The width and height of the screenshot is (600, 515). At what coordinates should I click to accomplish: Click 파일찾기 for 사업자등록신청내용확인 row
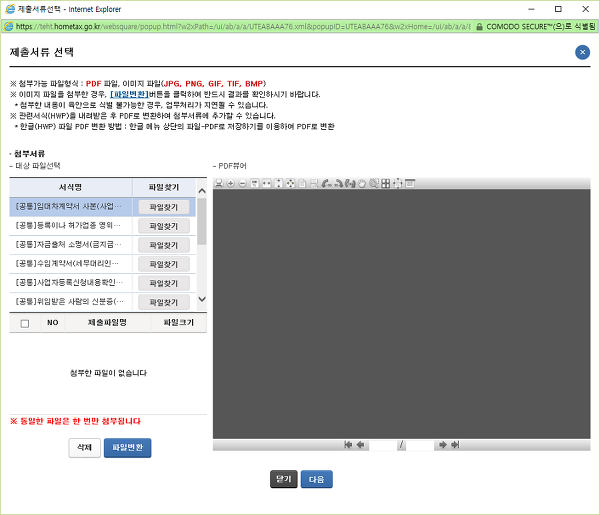coord(164,283)
